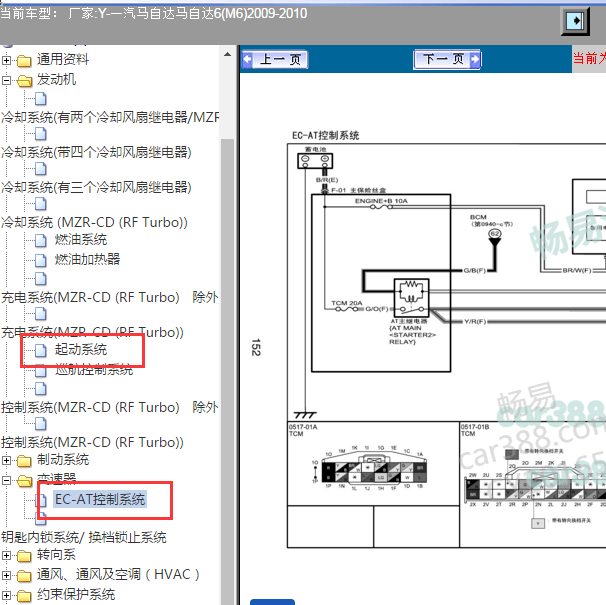Click page number 152 in diagram margin
The height and width of the screenshot is (605, 606).
click(256, 347)
